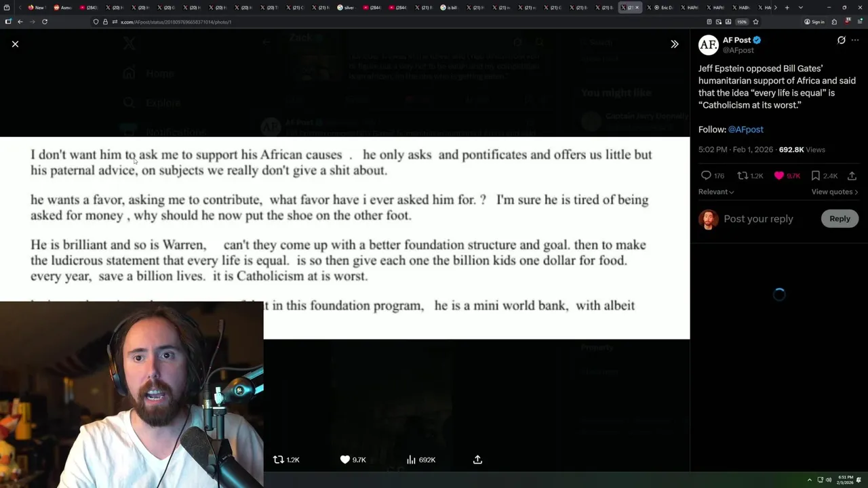
Task: Focus the Post your reply field
Action: (x=758, y=219)
